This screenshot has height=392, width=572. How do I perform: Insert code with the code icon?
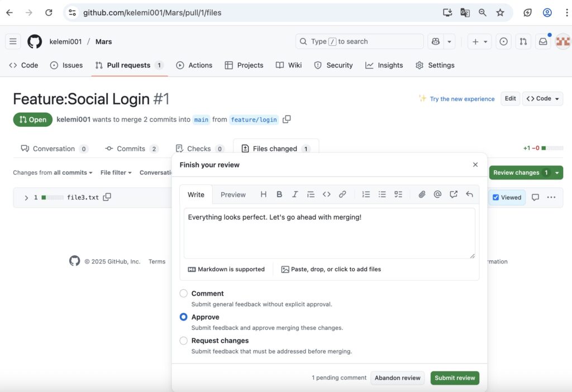tap(327, 194)
